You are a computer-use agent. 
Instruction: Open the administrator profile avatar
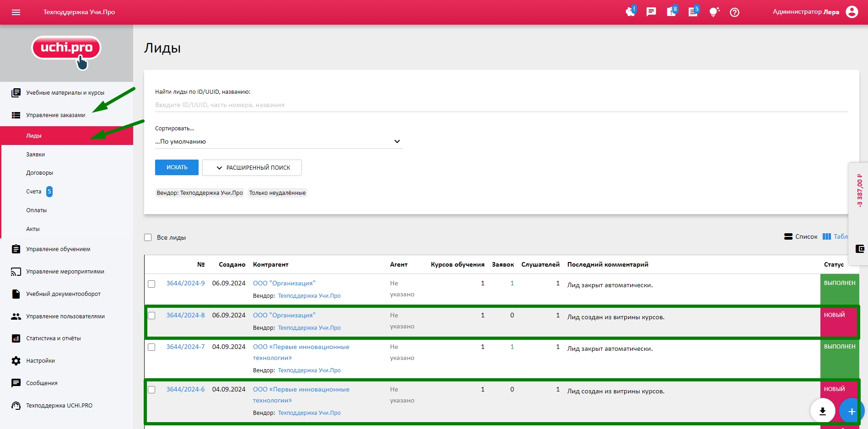point(852,12)
